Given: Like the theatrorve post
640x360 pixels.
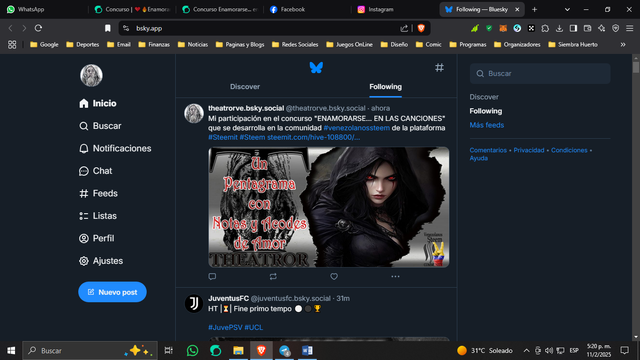Looking at the screenshot, I should click(x=334, y=276).
